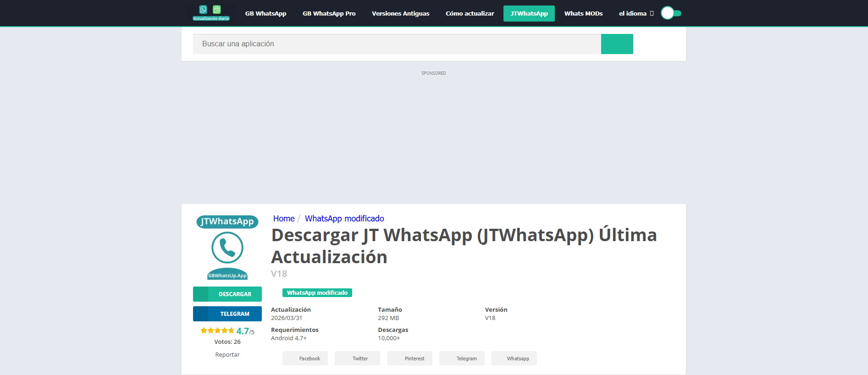
Task: Select Cómo actualizar in the navigation bar
Action: (470, 13)
